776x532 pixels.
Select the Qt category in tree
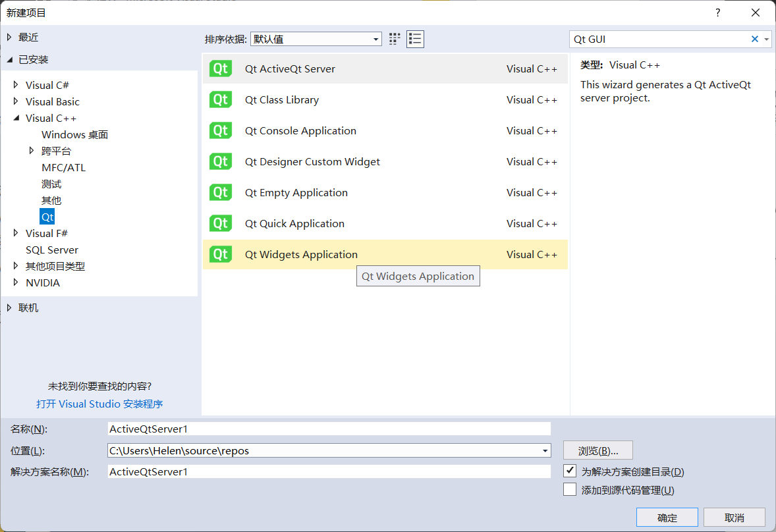pos(47,217)
